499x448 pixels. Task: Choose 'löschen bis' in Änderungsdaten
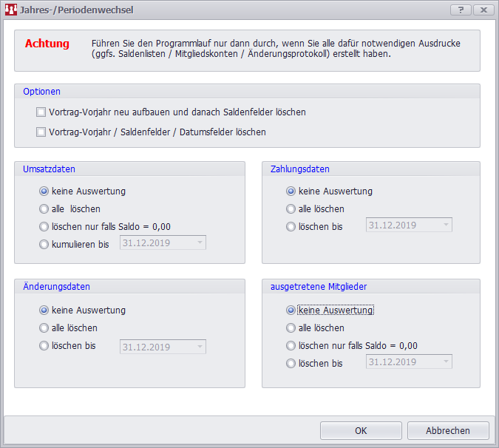pyautogui.click(x=44, y=346)
